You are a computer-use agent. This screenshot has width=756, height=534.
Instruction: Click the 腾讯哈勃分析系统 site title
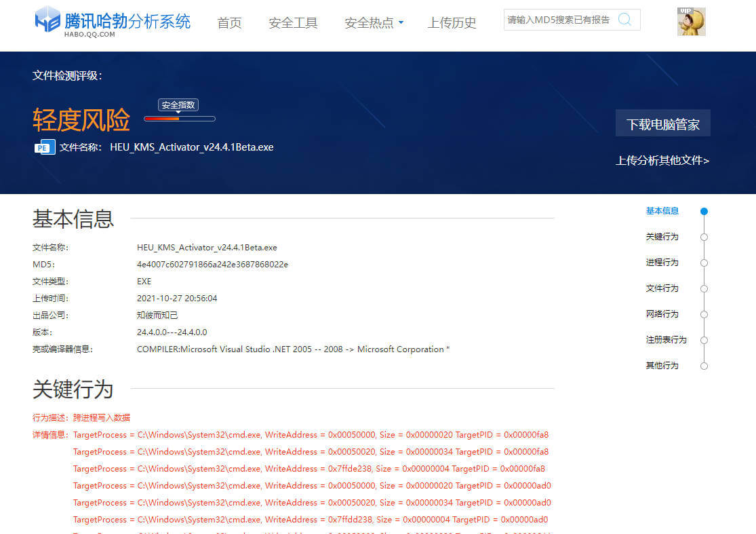127,21
